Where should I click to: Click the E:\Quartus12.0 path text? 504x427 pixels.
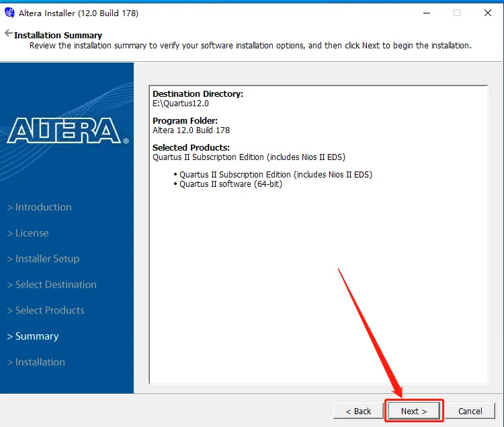tap(181, 104)
